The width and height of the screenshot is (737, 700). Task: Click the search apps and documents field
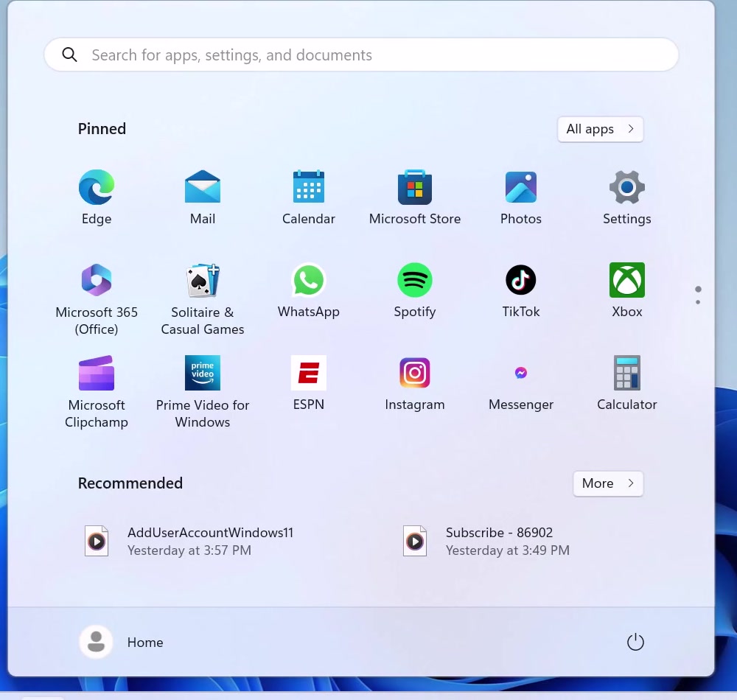pos(361,55)
